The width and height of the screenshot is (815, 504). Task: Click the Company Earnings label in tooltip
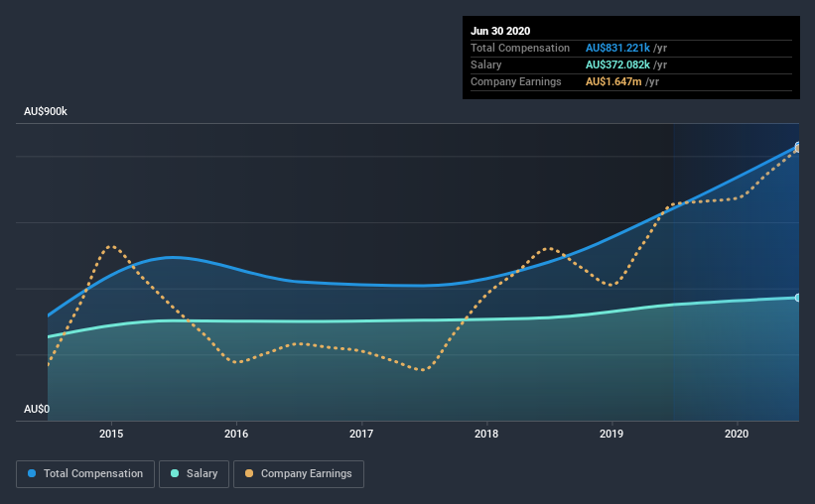coord(516,81)
